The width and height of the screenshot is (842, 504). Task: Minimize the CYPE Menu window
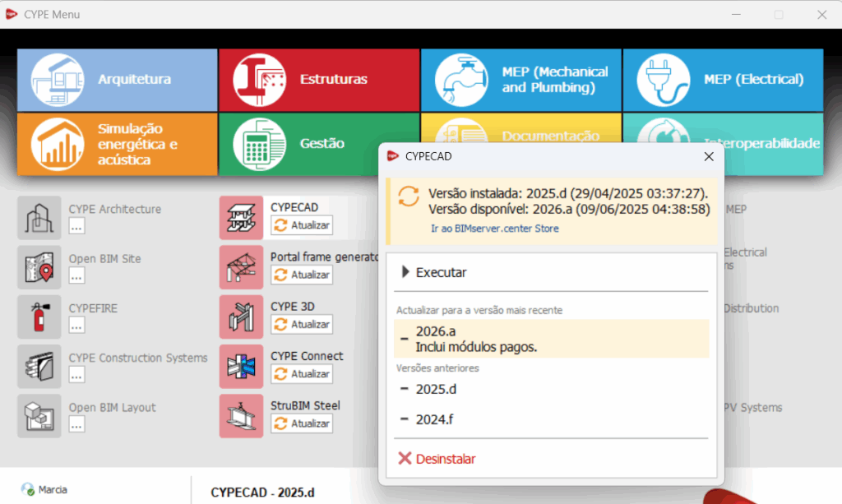(x=736, y=15)
